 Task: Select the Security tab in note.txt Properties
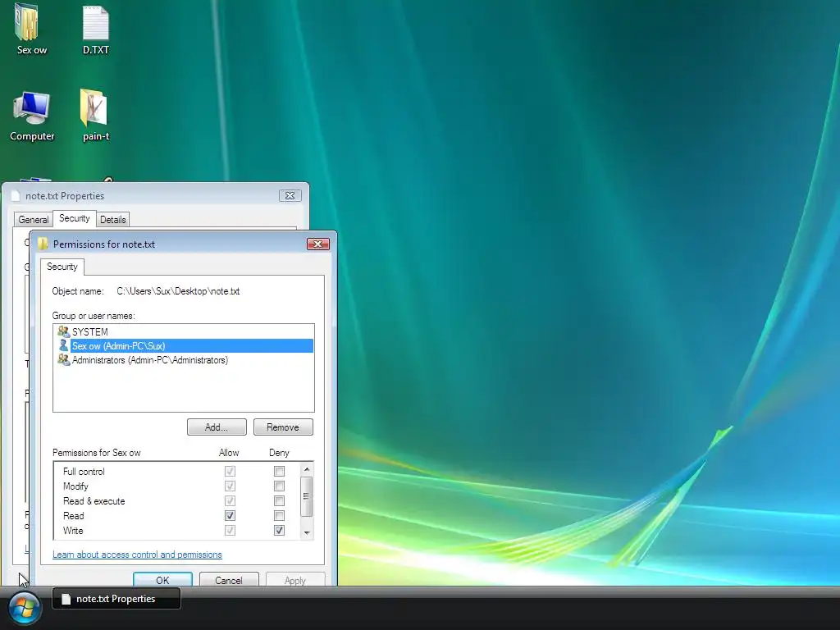point(75,218)
